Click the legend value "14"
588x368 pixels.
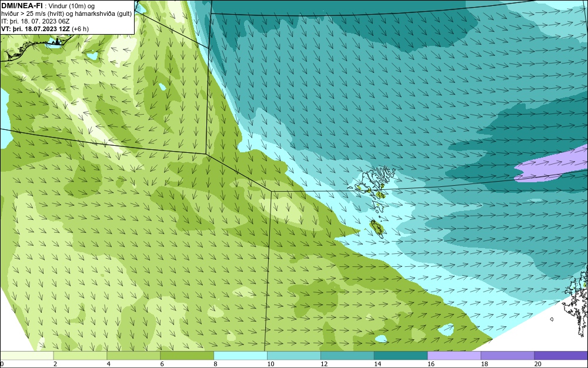(x=377, y=364)
